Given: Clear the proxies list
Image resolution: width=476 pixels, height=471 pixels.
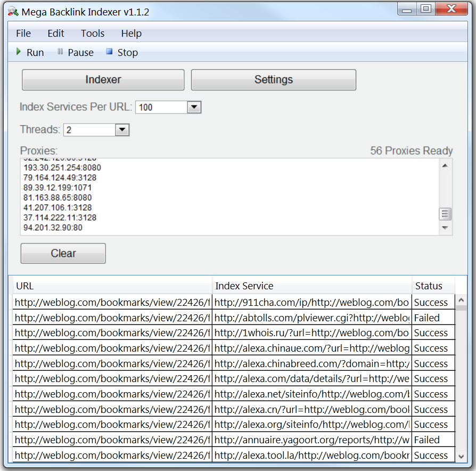Looking at the screenshot, I should point(63,253).
